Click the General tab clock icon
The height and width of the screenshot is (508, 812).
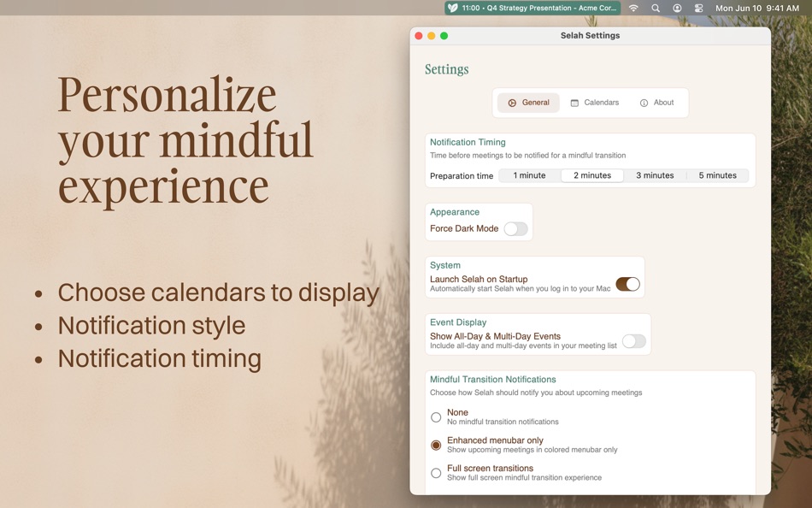click(x=512, y=103)
